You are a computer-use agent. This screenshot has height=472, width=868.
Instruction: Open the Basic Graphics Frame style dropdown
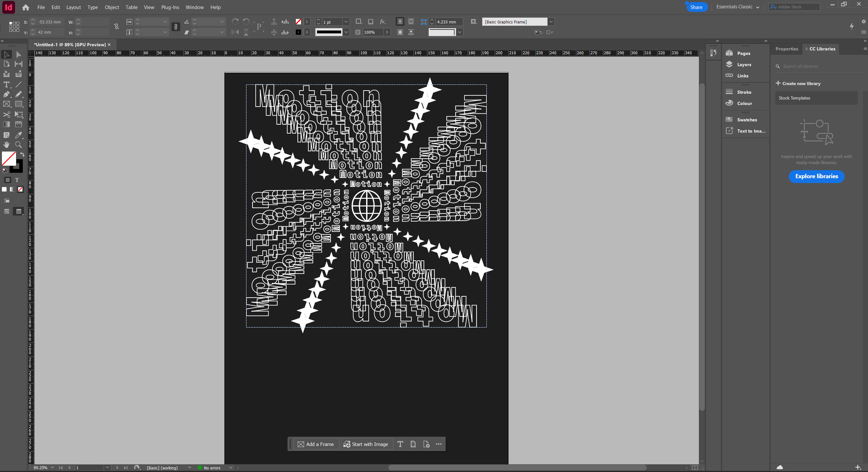551,22
